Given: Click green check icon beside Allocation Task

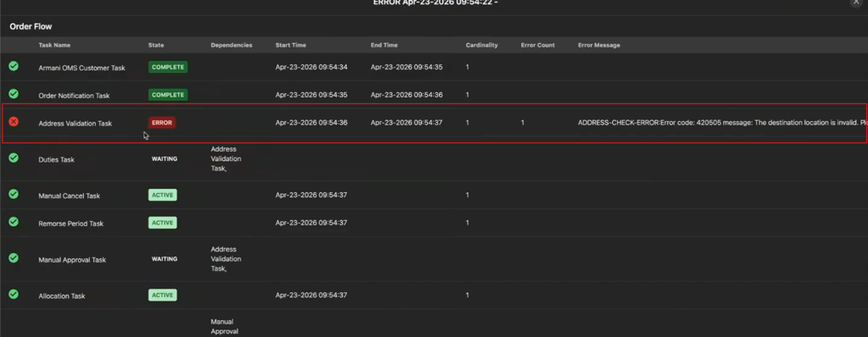Looking at the screenshot, I should click(x=14, y=294).
